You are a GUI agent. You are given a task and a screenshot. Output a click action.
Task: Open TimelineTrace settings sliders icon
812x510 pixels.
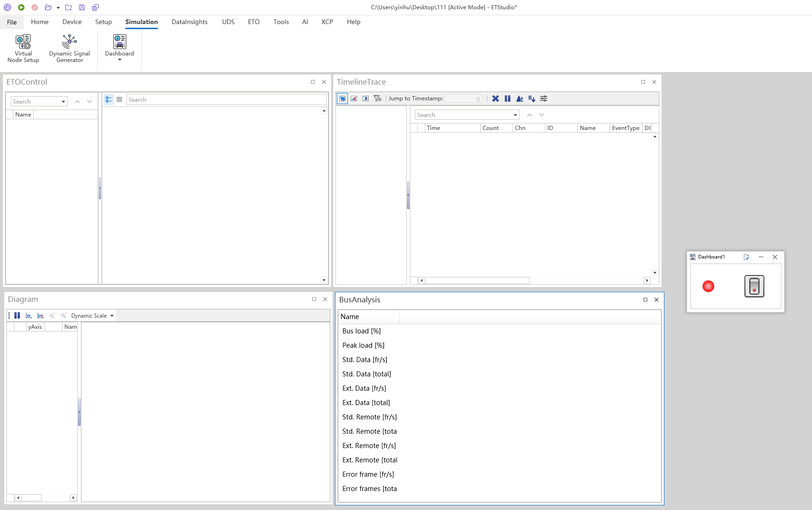[544, 98]
